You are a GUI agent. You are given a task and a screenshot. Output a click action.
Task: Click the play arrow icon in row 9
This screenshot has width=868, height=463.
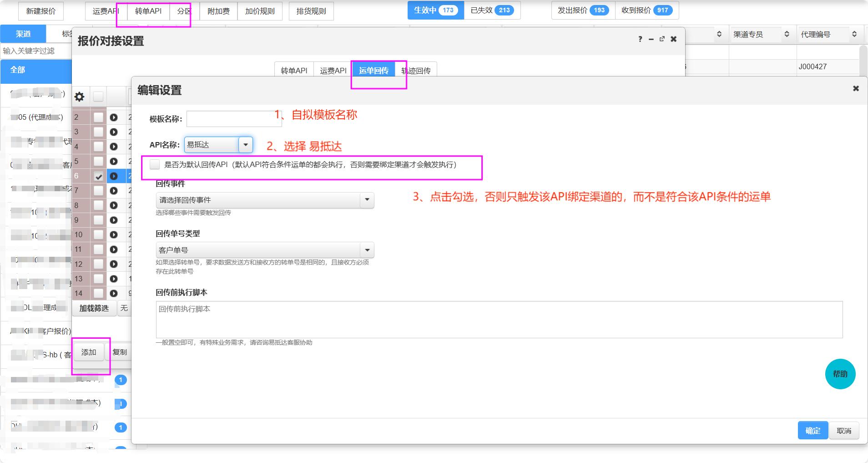[x=114, y=220]
